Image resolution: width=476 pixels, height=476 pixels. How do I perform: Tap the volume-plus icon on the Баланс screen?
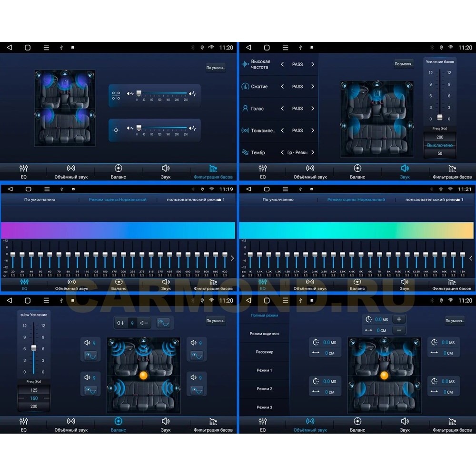pos(120,323)
